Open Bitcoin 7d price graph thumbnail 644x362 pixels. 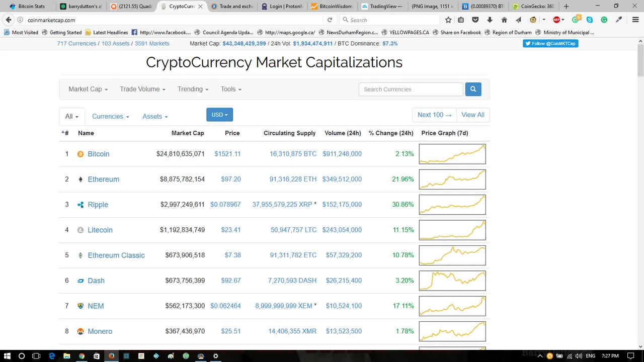(452, 154)
